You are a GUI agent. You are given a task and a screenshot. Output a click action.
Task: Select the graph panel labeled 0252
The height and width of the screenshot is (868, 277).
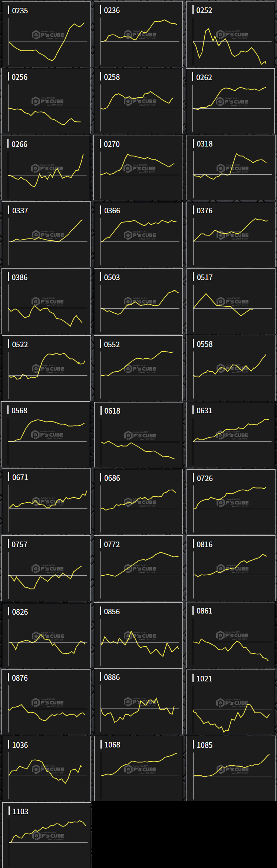tap(231, 34)
